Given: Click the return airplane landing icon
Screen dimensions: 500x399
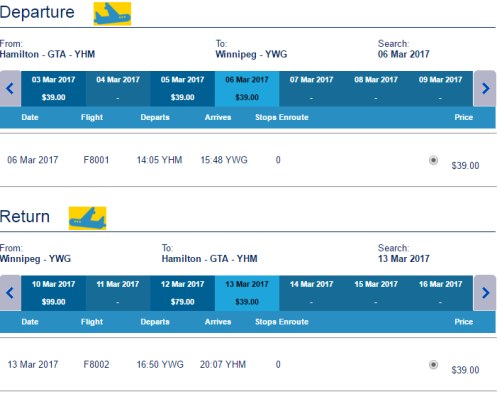Looking at the screenshot, I should 87,218.
